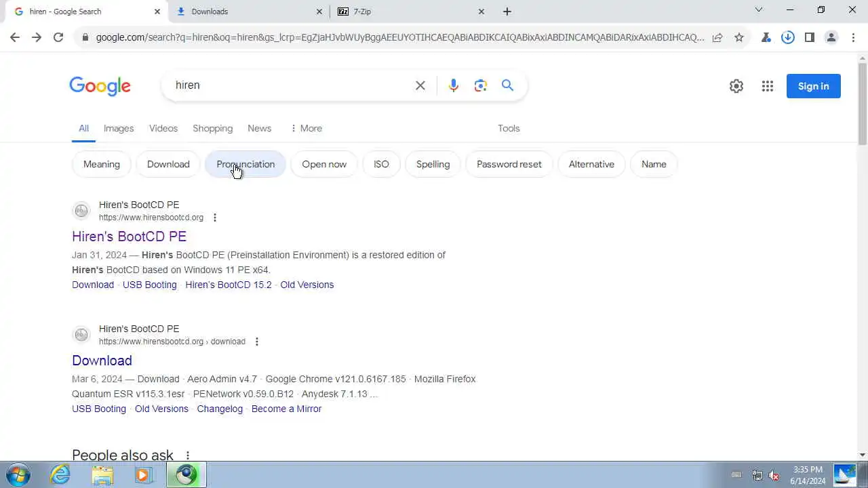This screenshot has height=488, width=868.
Task: Open the Changelog sitelink
Action: click(220, 409)
